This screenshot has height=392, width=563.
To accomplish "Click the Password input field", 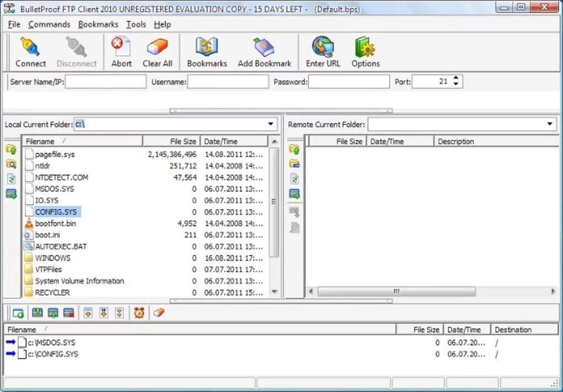I will [349, 82].
